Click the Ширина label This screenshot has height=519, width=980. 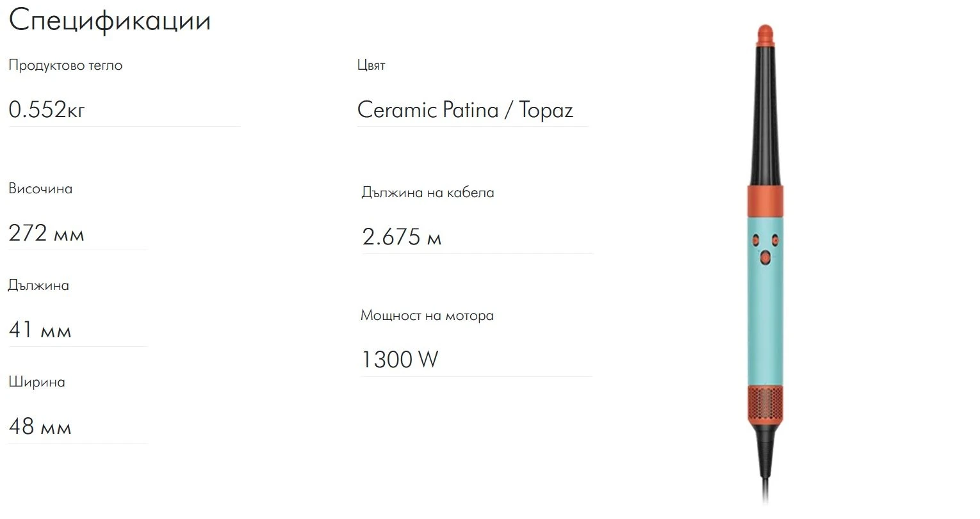click(37, 382)
